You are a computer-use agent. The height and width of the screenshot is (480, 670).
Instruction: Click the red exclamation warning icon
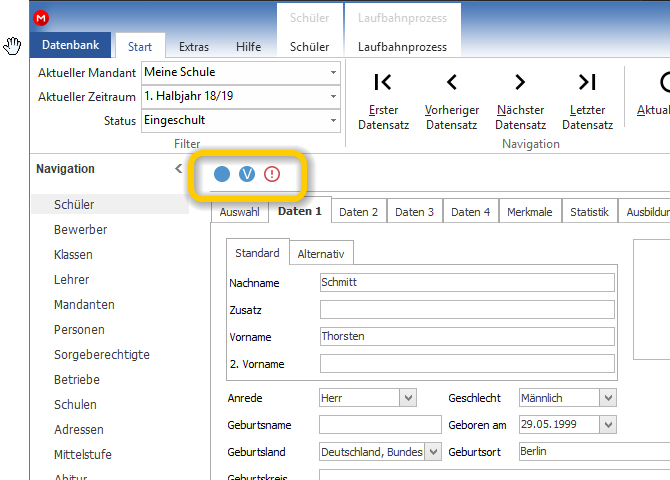point(272,174)
